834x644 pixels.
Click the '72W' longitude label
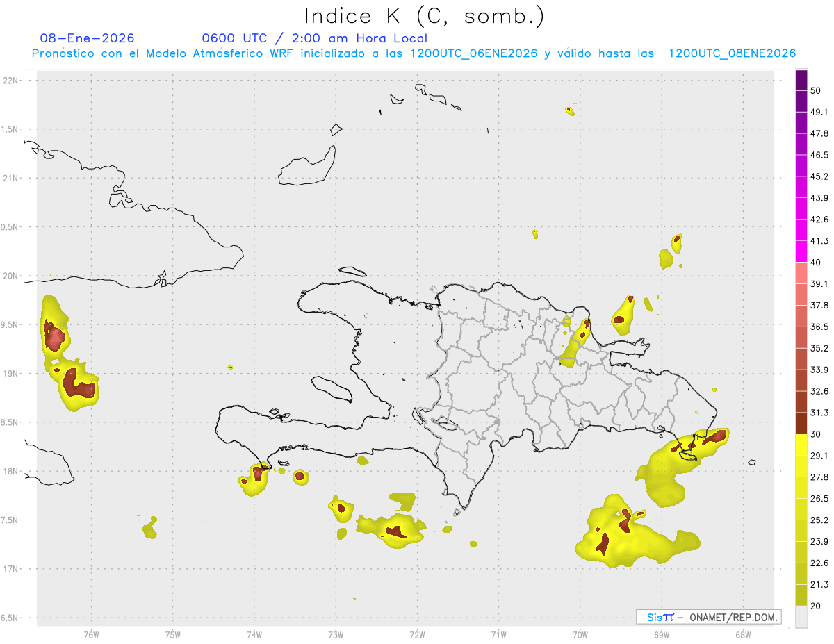pyautogui.click(x=417, y=634)
